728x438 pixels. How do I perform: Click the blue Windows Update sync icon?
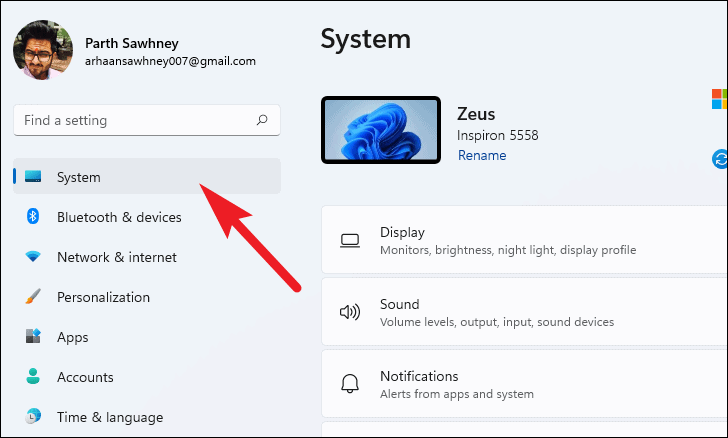[720, 159]
